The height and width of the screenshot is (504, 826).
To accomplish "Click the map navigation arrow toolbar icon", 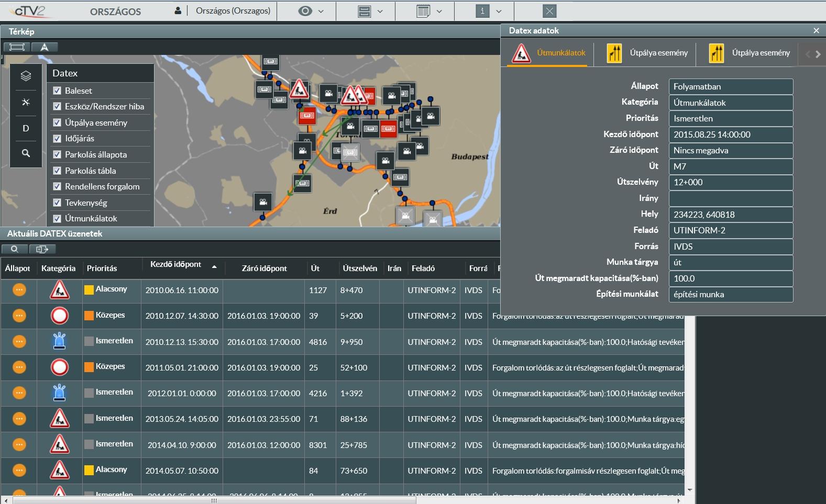I will pyautogui.click(x=45, y=47).
